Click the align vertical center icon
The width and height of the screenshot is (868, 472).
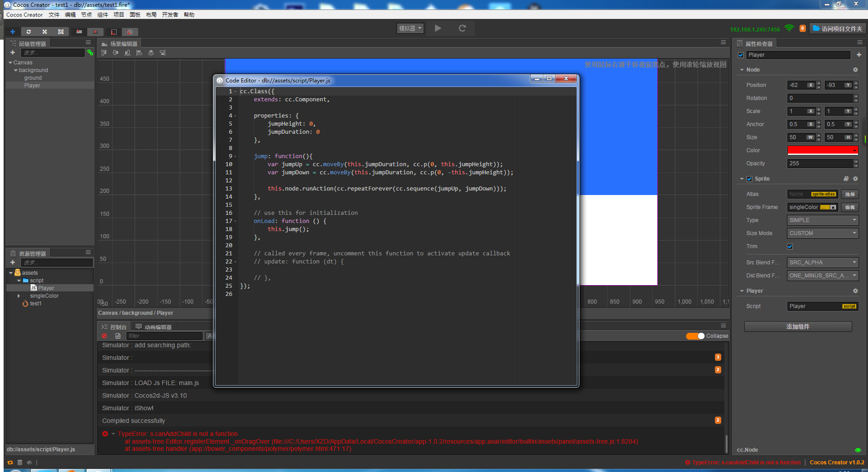point(116,53)
